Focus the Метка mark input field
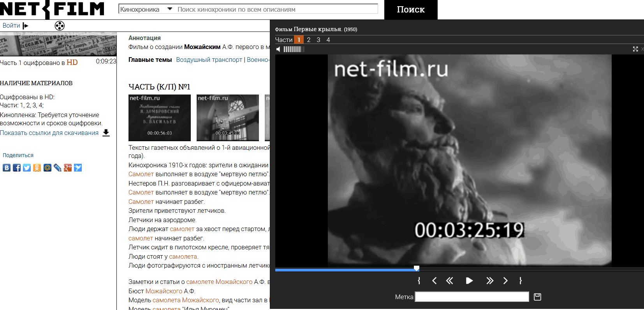644x310 pixels. coord(472,297)
